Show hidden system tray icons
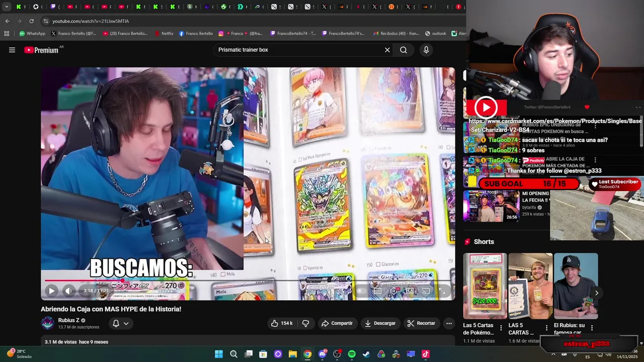The height and width of the screenshot is (362, 644). point(554,354)
